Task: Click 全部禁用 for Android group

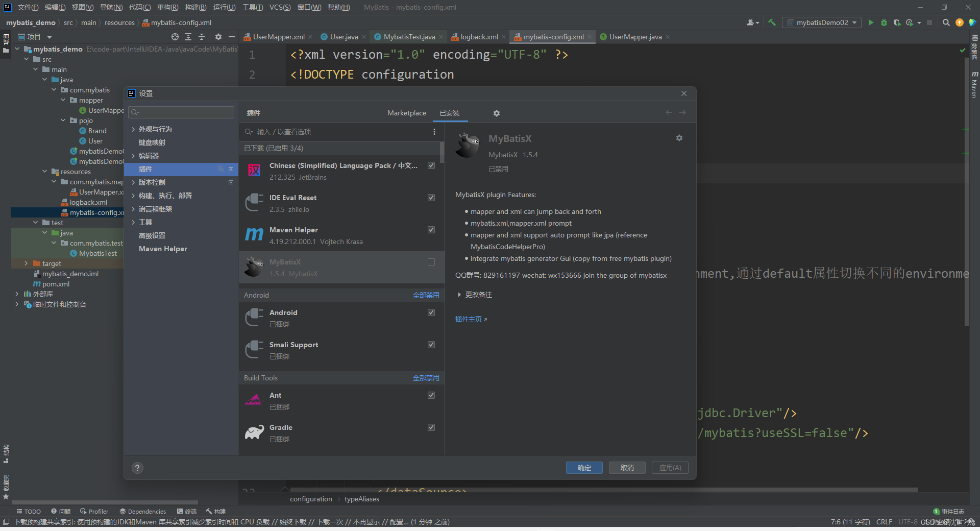Action: point(426,295)
